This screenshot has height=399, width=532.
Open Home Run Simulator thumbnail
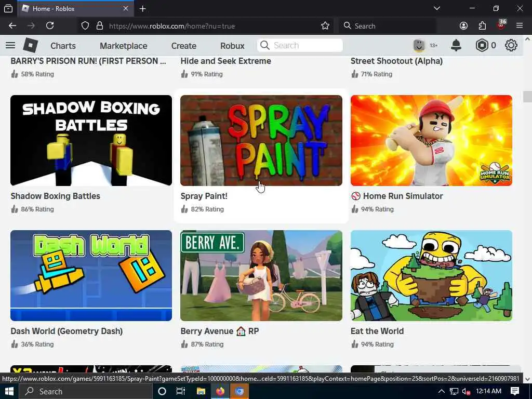(x=431, y=140)
